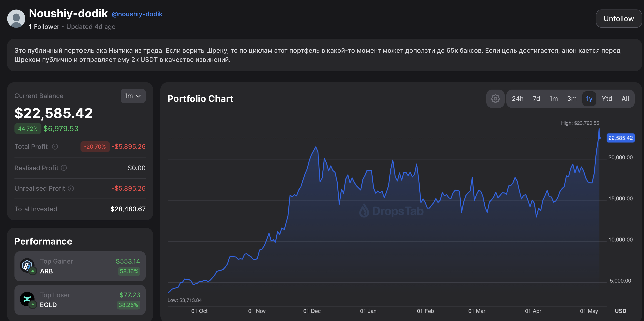Click Unrealised Profit info icon
The height and width of the screenshot is (321, 644).
tap(71, 188)
